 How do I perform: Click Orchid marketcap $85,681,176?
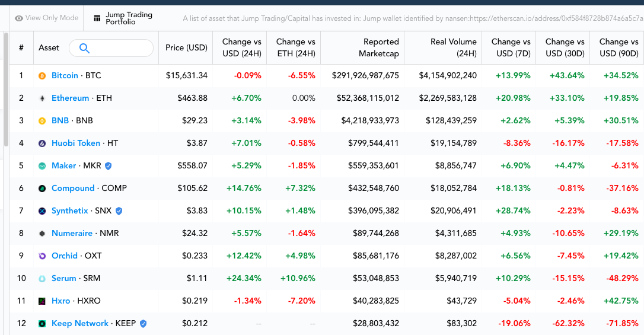pyautogui.click(x=376, y=256)
